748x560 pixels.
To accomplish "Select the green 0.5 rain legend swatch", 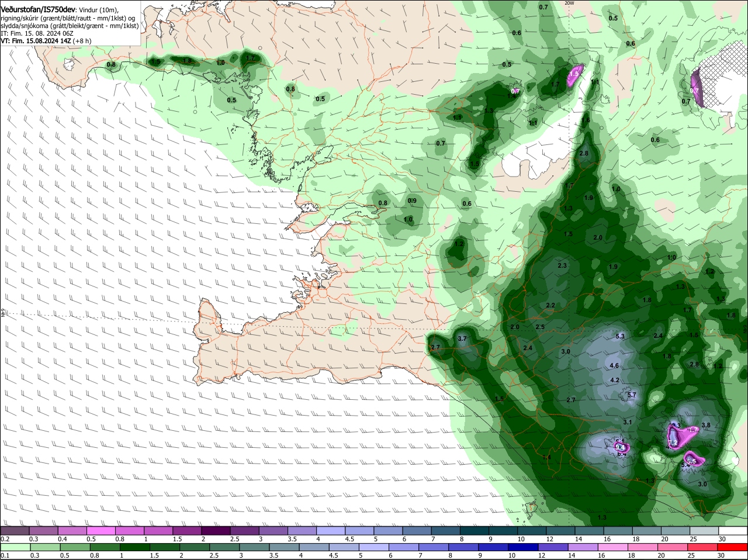I will tap(75, 547).
